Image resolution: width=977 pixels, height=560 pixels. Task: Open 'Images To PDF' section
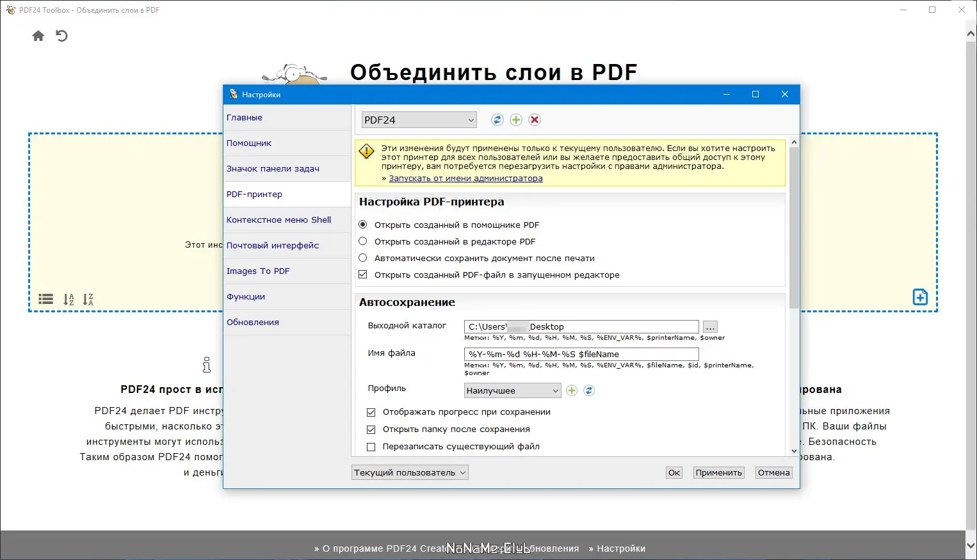coord(287,271)
